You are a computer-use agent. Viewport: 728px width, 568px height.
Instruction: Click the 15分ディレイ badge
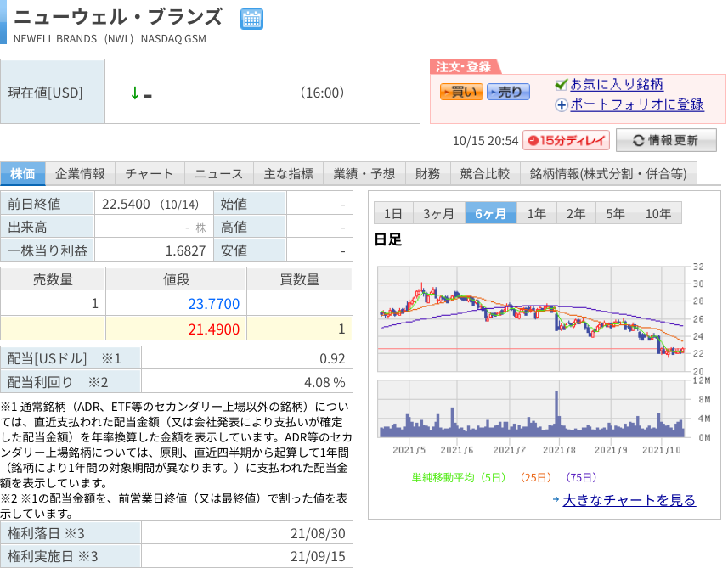coord(566,140)
